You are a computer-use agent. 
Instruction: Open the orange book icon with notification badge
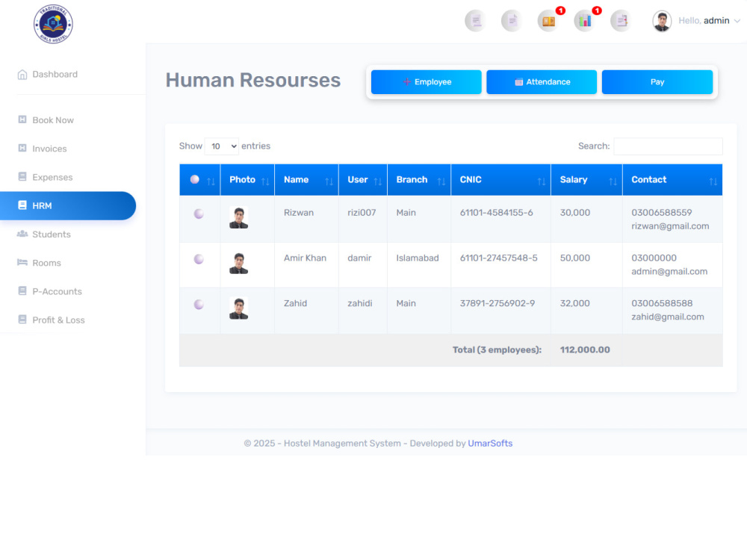[548, 21]
